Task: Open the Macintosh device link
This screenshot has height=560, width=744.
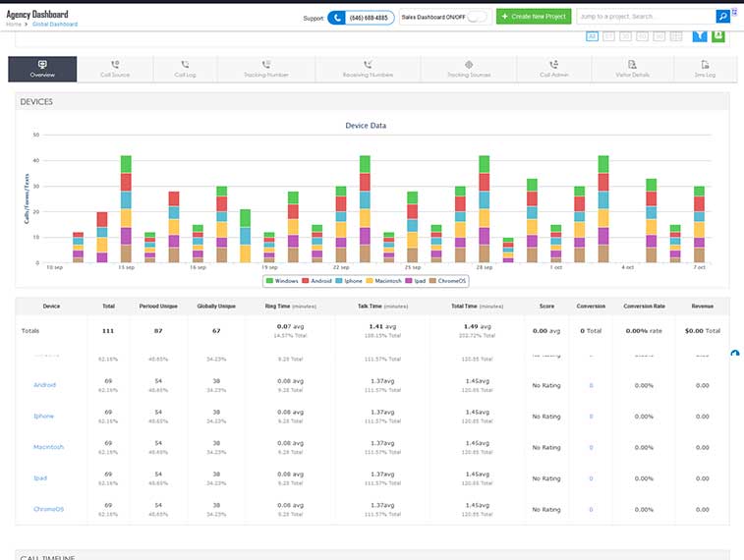Action: coord(48,447)
